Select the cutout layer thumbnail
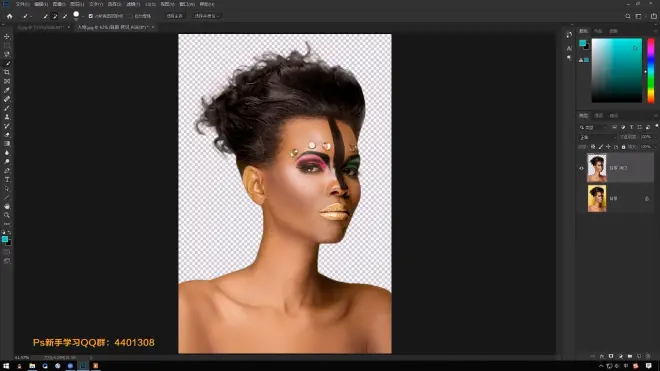Screen dimensions: 660x371 597,168
